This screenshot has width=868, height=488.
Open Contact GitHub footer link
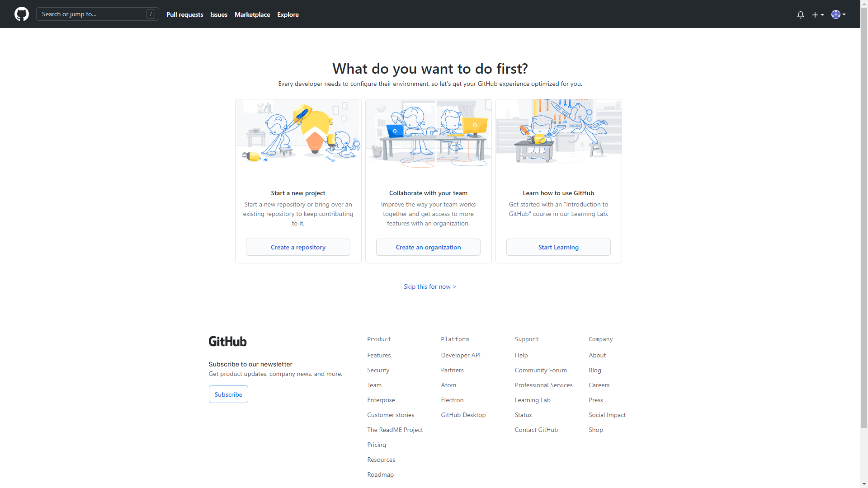point(536,430)
